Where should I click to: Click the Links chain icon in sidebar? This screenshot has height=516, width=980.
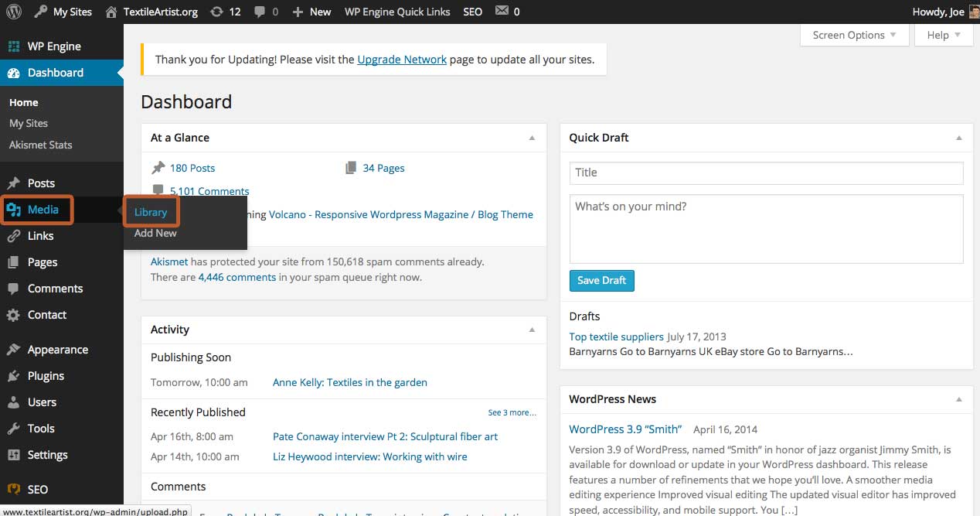14,236
